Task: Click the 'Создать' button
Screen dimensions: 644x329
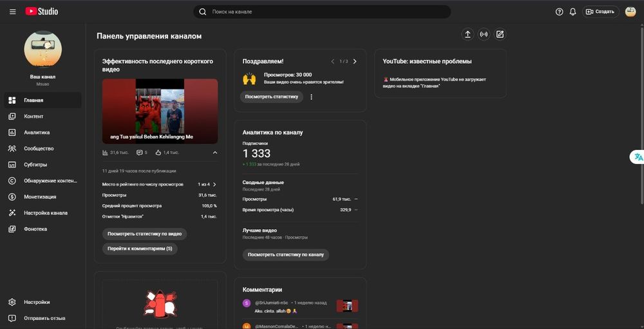Action: (x=600, y=12)
